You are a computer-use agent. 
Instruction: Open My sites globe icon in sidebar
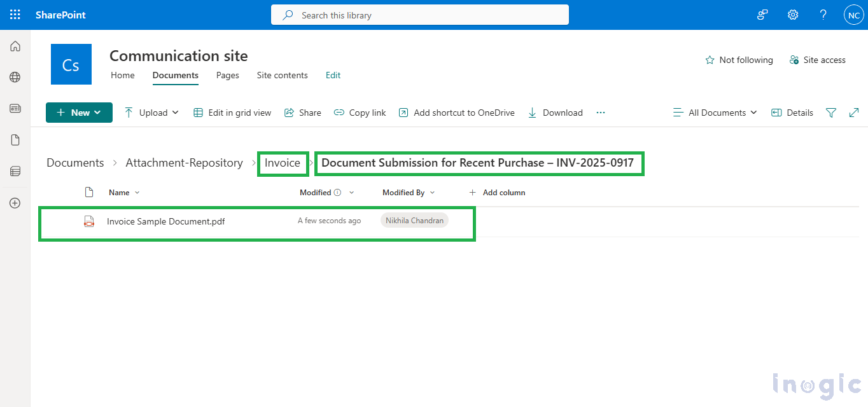15,77
